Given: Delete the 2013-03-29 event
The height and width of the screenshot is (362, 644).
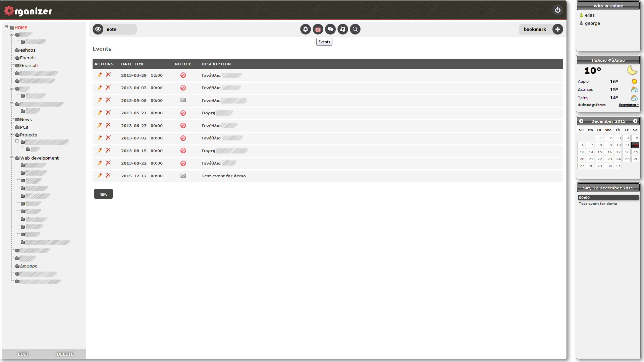Looking at the screenshot, I should (108, 75).
